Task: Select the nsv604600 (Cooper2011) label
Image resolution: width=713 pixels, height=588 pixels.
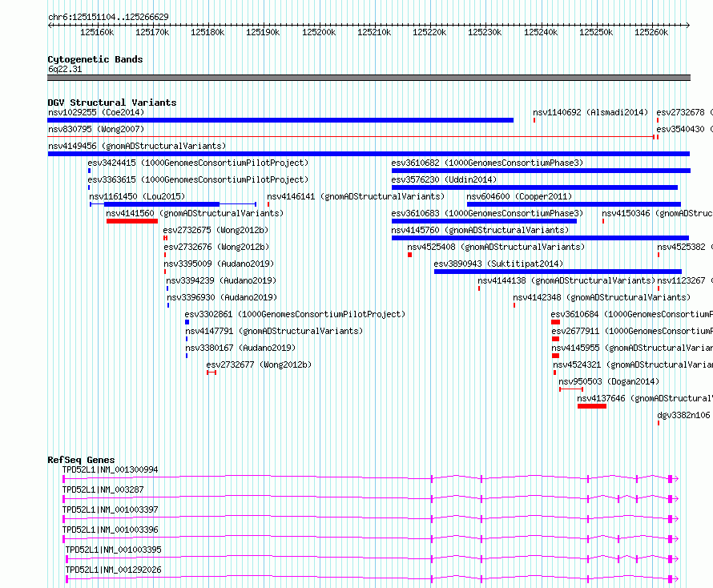Action: (x=519, y=196)
